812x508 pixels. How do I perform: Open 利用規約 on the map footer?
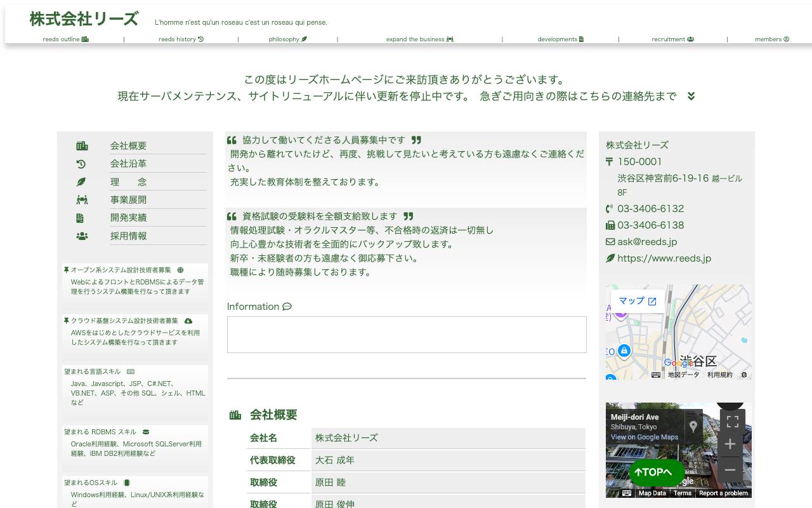coord(720,375)
